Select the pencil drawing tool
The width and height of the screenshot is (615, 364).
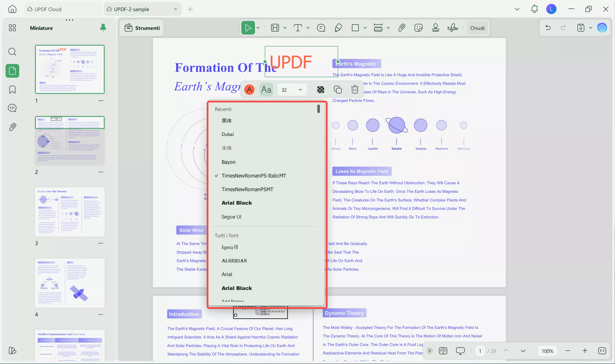click(x=338, y=28)
